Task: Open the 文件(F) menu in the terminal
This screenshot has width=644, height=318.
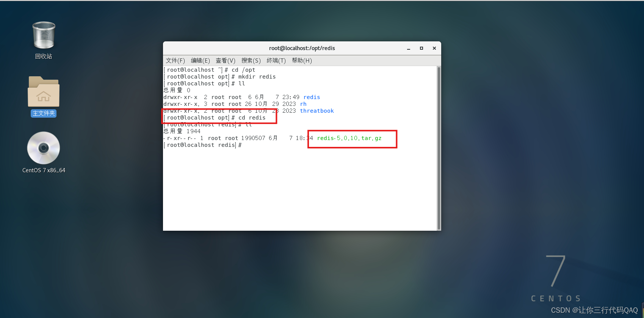Action: pyautogui.click(x=175, y=61)
